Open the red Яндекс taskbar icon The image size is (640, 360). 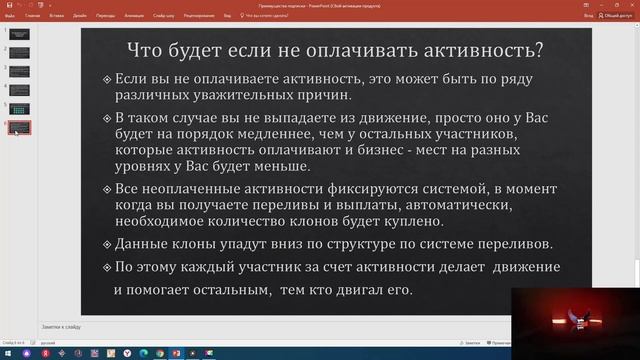(x=45, y=353)
